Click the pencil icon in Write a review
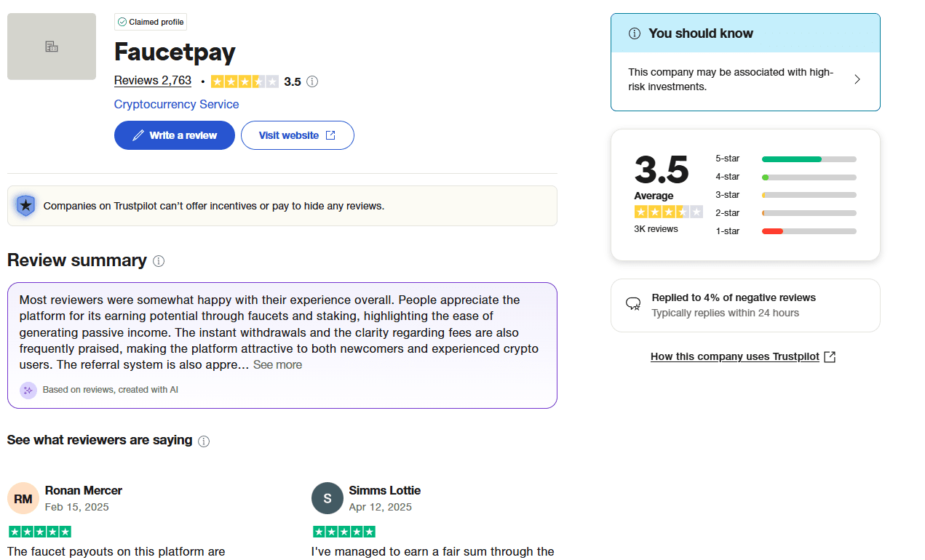925x560 pixels. click(x=138, y=135)
